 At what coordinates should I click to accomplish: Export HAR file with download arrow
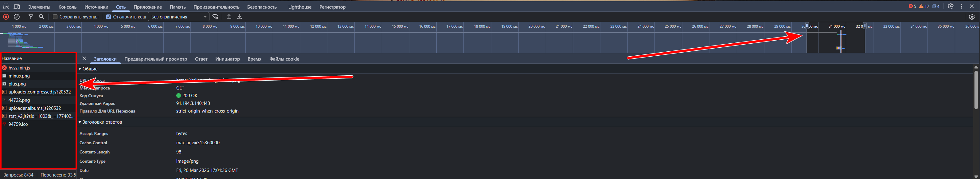point(240,17)
